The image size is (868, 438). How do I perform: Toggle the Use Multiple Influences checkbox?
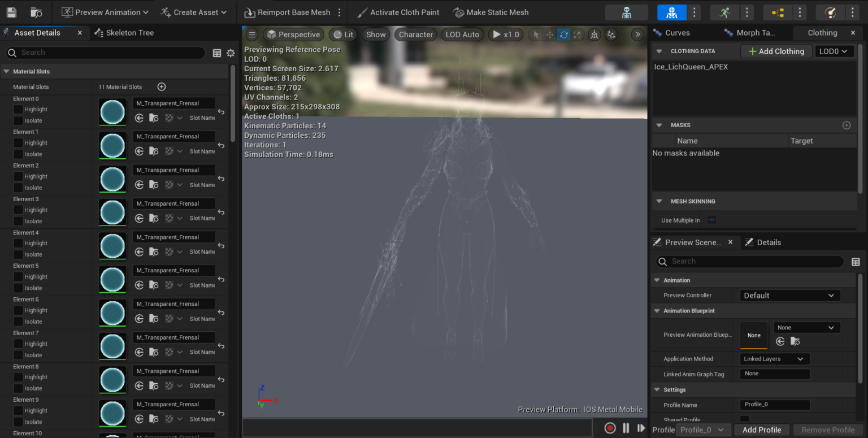711,220
